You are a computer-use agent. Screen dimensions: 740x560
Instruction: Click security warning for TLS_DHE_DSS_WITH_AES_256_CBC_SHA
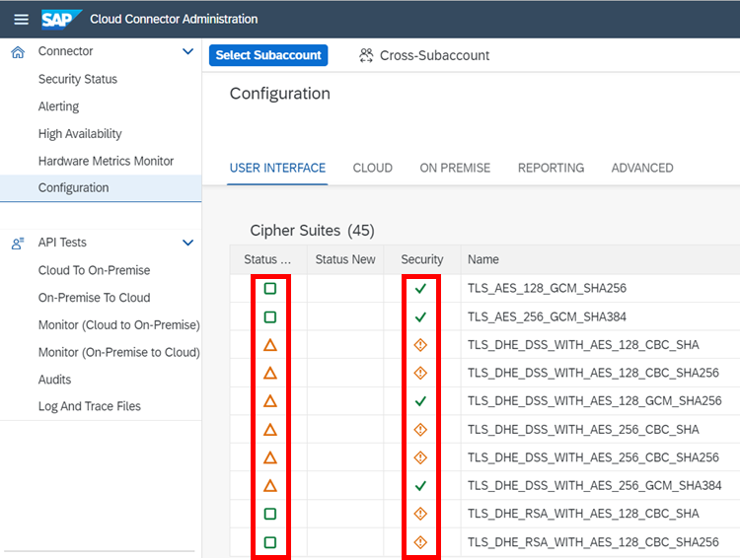(420, 429)
